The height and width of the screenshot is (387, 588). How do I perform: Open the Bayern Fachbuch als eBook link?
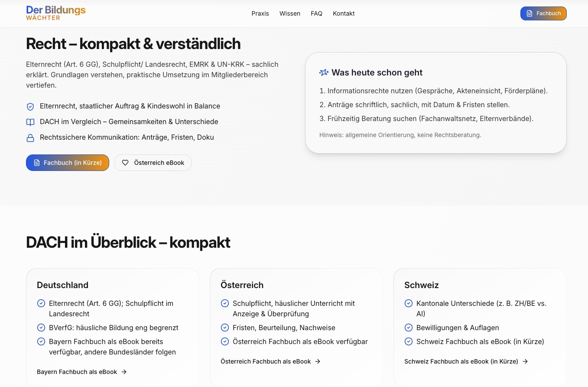pos(77,372)
